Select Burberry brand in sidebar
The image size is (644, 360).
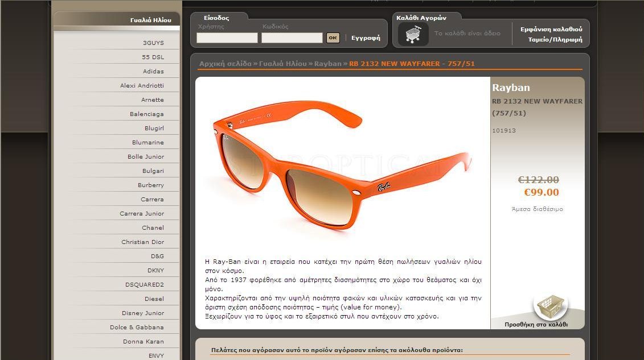point(150,185)
